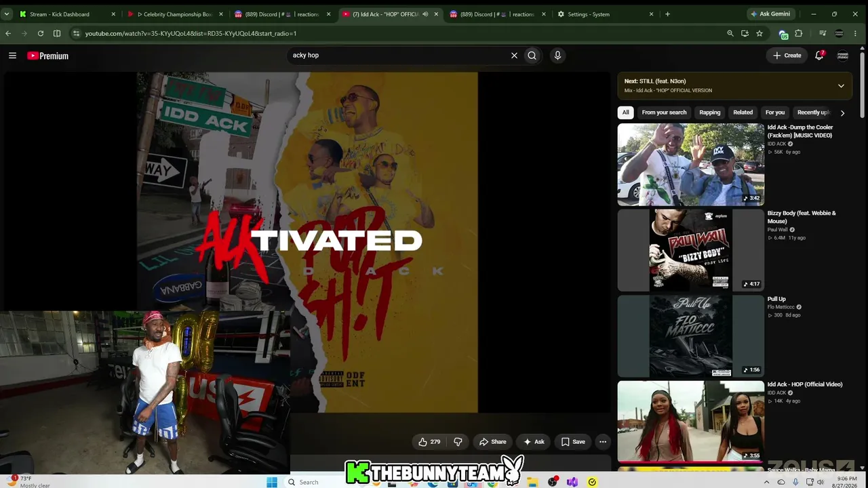The width and height of the screenshot is (868, 488).
Task: Go to YouTube Premium home logo
Action: (47, 56)
